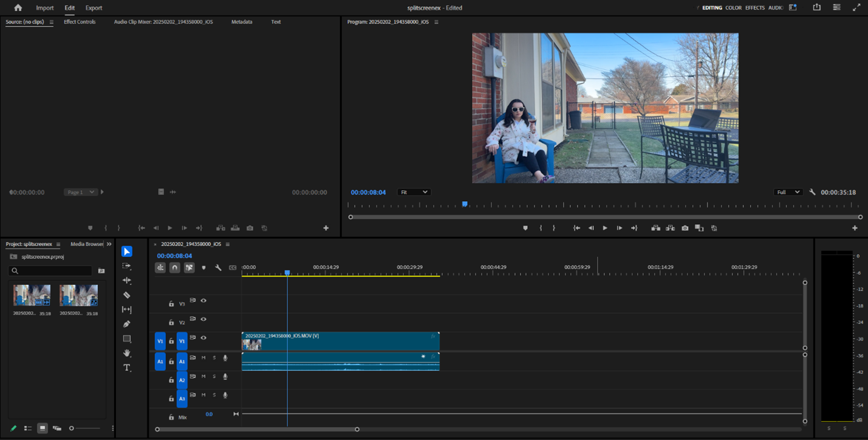Open Source panel menu icon
868x440 pixels.
click(51, 22)
